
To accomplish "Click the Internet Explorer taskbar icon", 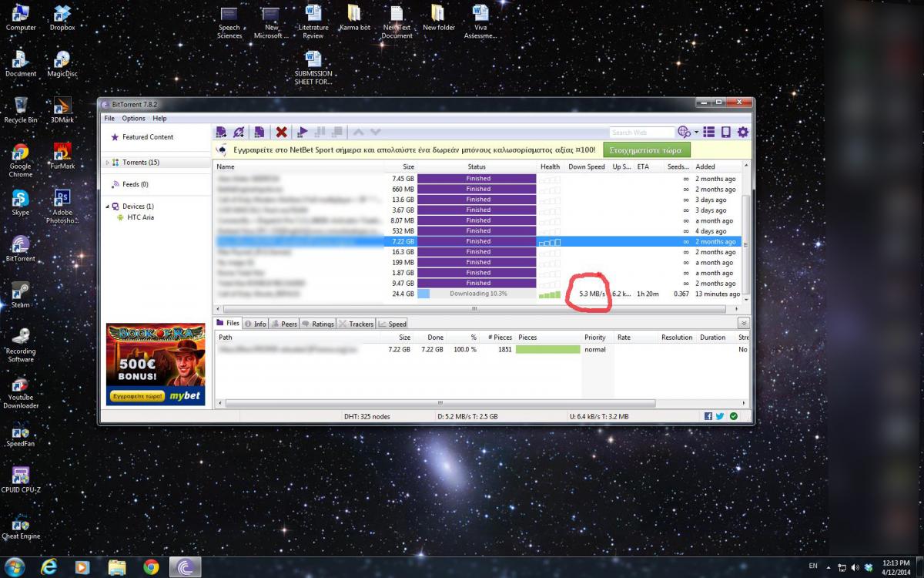I will 49,567.
